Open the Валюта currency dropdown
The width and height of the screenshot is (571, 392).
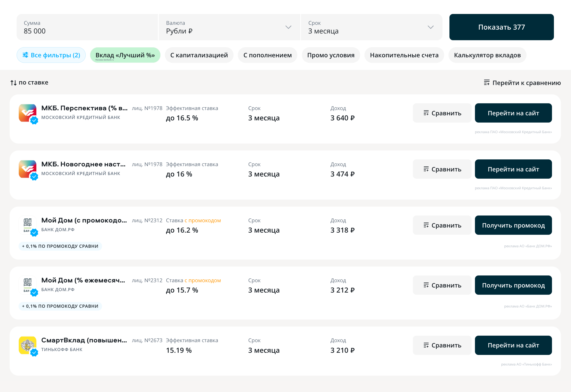[229, 27]
